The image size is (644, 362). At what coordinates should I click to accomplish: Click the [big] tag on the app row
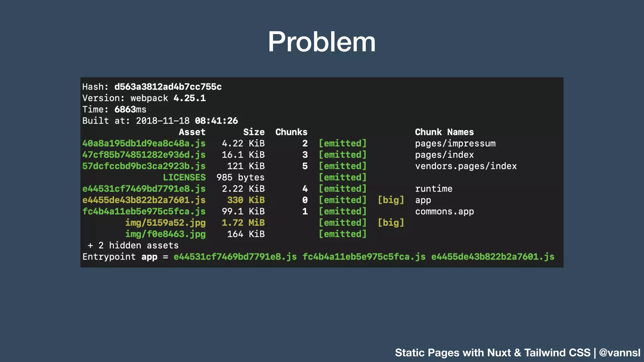[391, 200]
